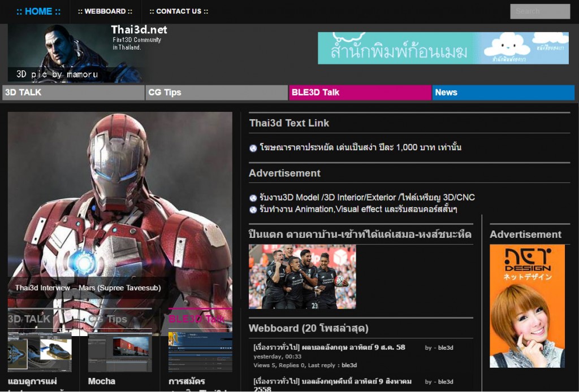Click bullet icon beside 3D Model ad

[x=253, y=198]
